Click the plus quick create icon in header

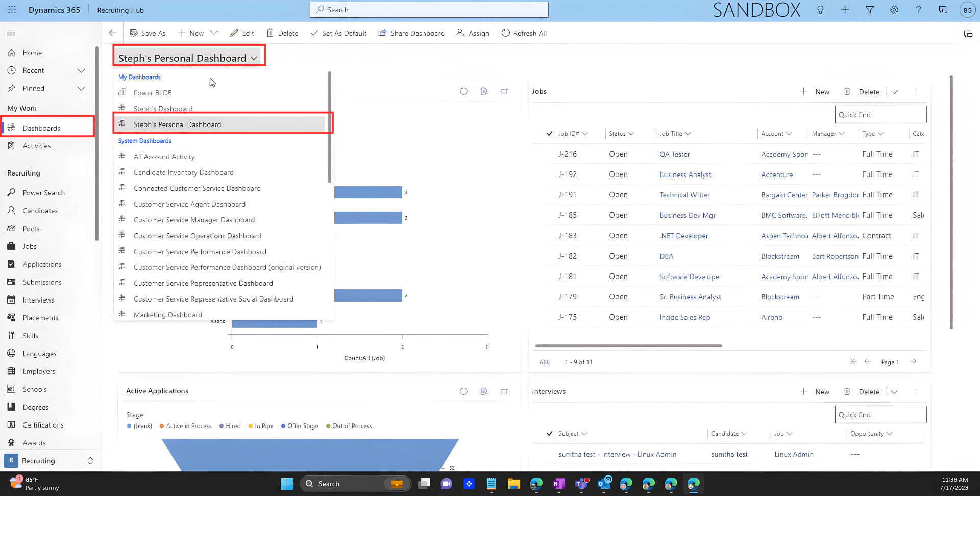845,10
